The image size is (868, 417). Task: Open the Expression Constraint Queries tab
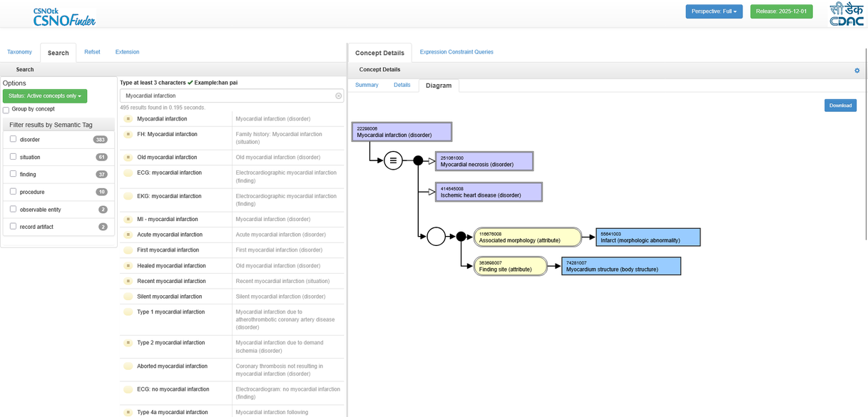point(456,52)
